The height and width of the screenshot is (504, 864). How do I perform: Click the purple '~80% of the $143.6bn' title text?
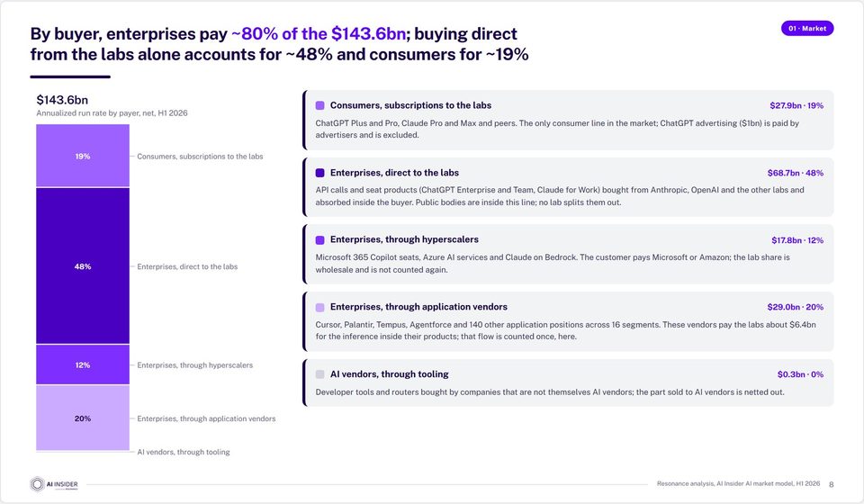pos(319,33)
